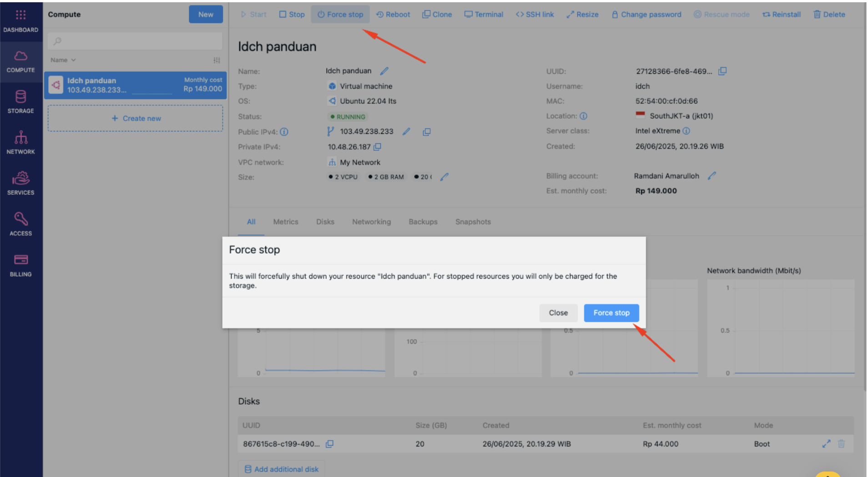The height and width of the screenshot is (477, 868).
Task: Edit the resource name pencil icon
Action: [384, 71]
